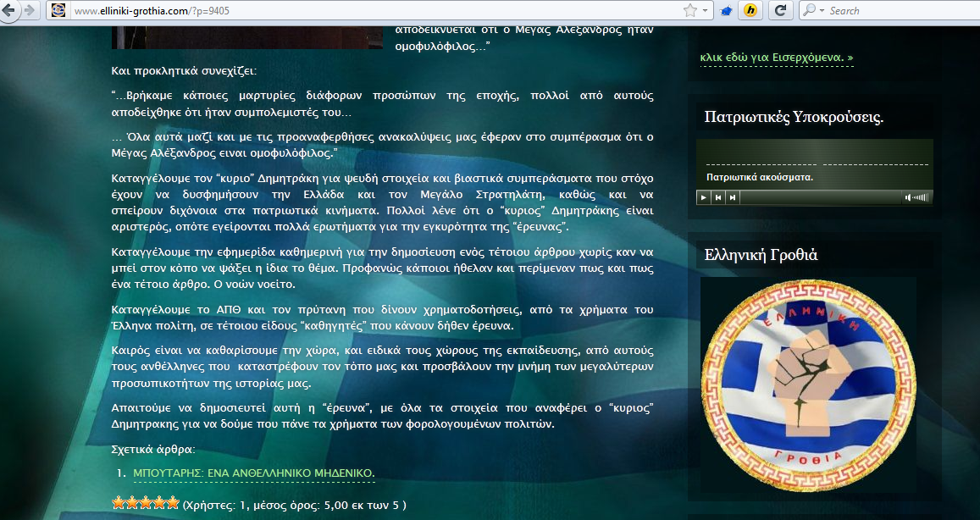Bookmark this page with the star icon
The image size is (980, 520).
pyautogui.click(x=690, y=10)
